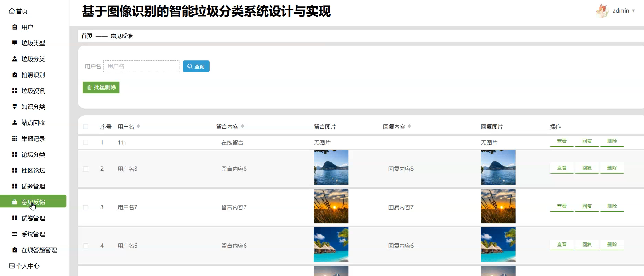Check the row for 用户名7
Screen dimensions: 644x276
coord(85,207)
